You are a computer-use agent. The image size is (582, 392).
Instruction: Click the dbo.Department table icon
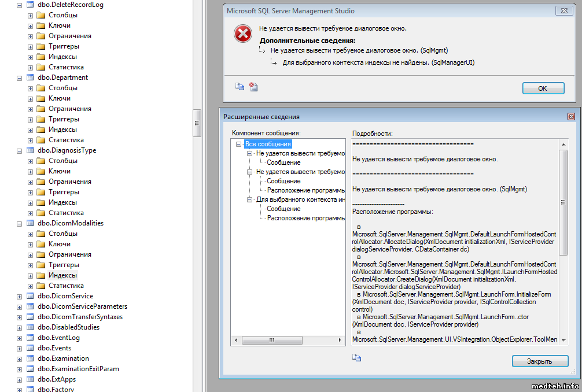(x=30, y=77)
